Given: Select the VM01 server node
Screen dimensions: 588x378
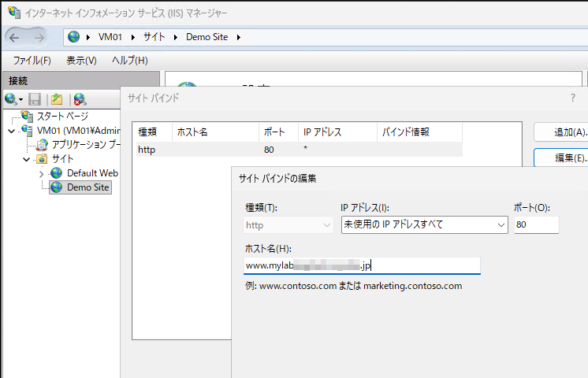Looking at the screenshot, I should 78,131.
